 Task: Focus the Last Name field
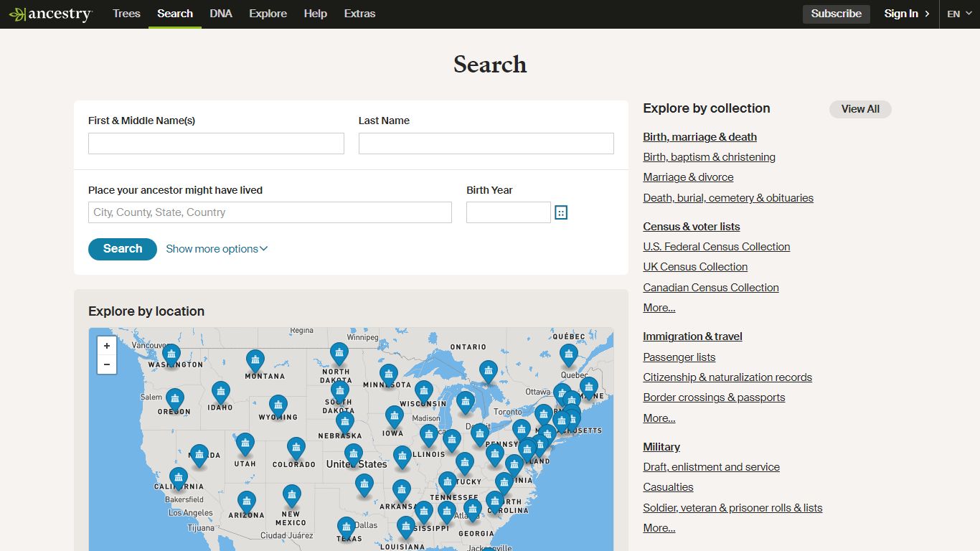click(486, 143)
